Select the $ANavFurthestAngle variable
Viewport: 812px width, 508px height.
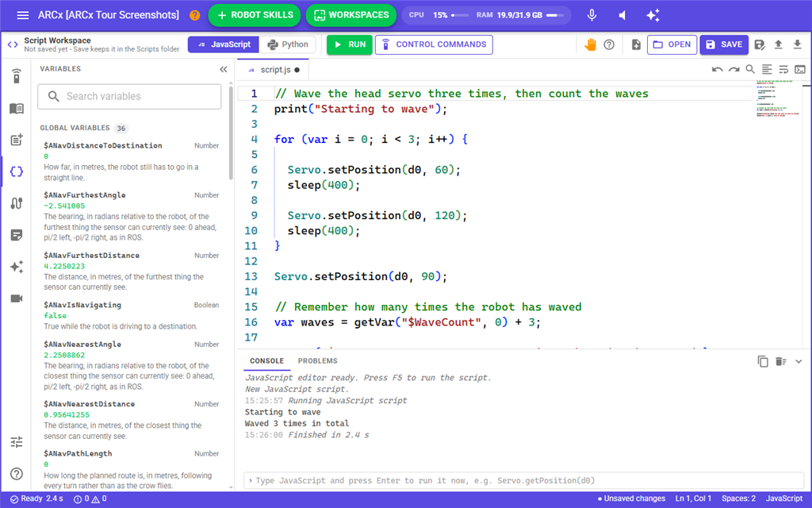tap(132, 216)
